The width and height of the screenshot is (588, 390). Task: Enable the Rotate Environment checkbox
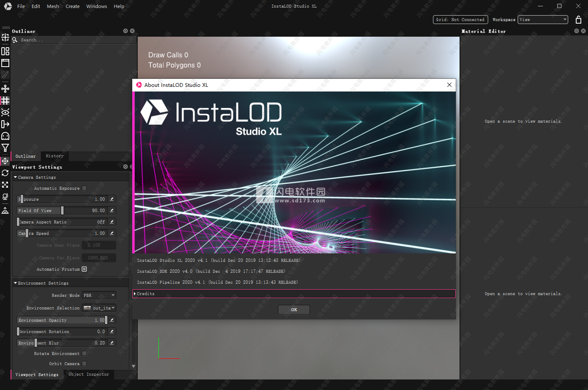coord(84,353)
